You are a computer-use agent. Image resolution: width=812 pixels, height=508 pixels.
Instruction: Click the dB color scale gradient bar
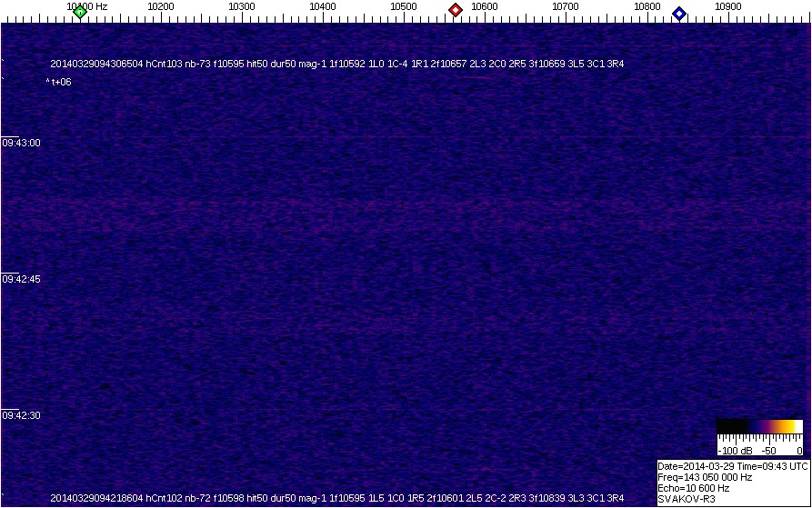click(x=759, y=426)
